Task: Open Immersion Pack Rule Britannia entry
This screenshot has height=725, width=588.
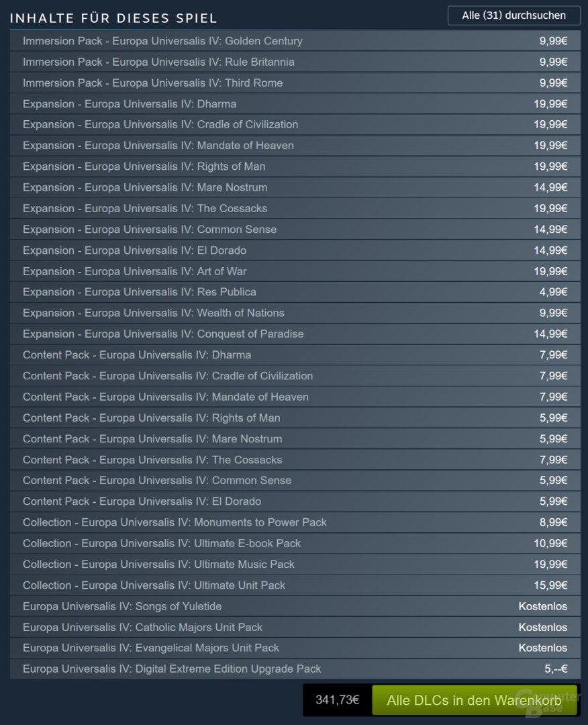Action: click(x=295, y=62)
